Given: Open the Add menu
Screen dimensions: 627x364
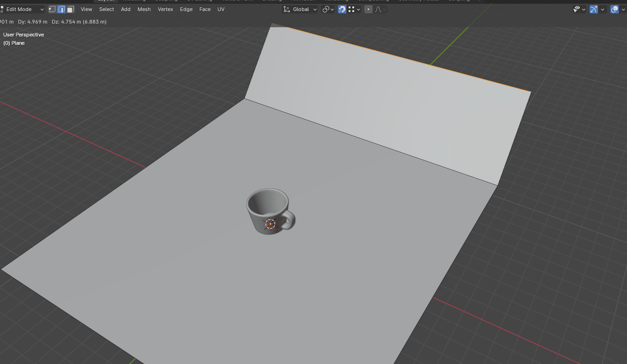Looking at the screenshot, I should (126, 9).
